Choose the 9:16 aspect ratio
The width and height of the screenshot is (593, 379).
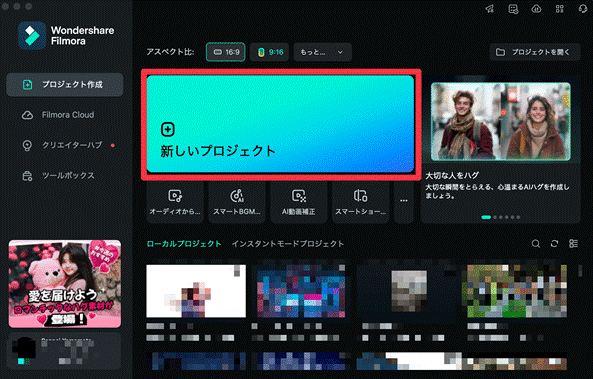point(270,52)
